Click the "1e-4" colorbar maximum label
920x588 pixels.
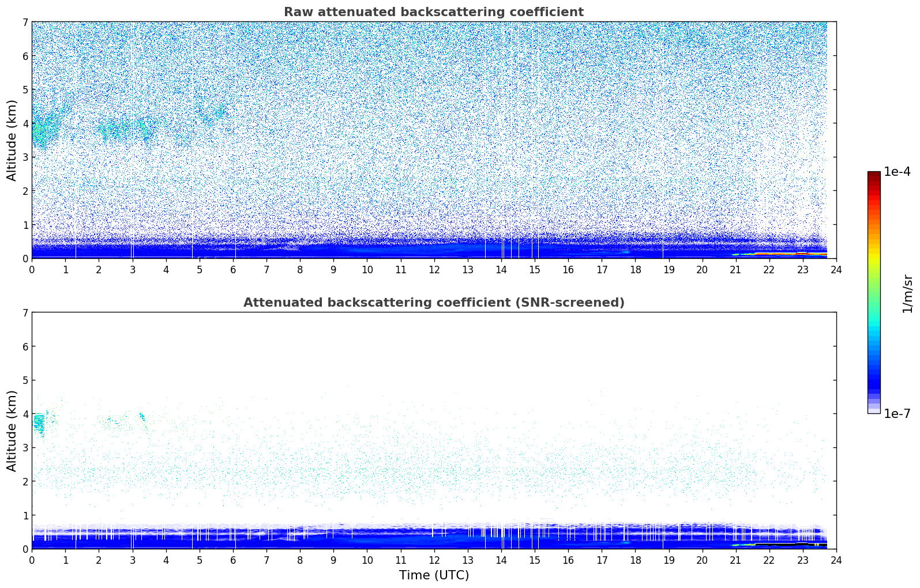click(x=897, y=172)
